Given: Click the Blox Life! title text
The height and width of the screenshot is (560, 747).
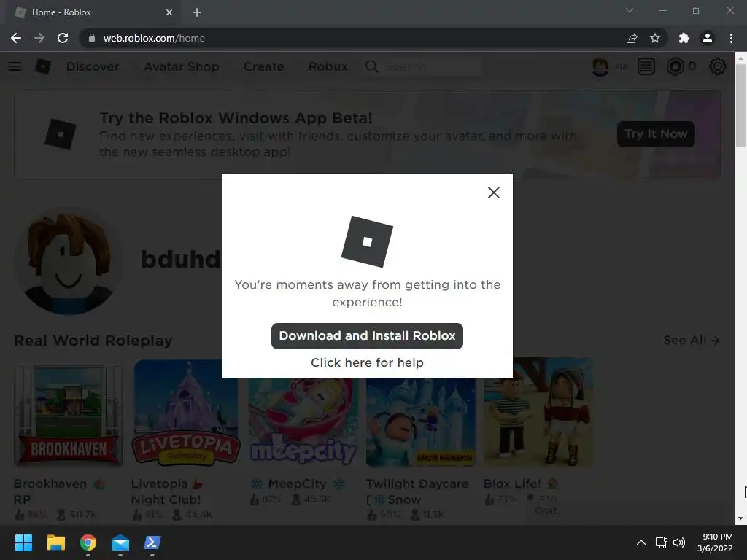Looking at the screenshot, I should (520, 484).
